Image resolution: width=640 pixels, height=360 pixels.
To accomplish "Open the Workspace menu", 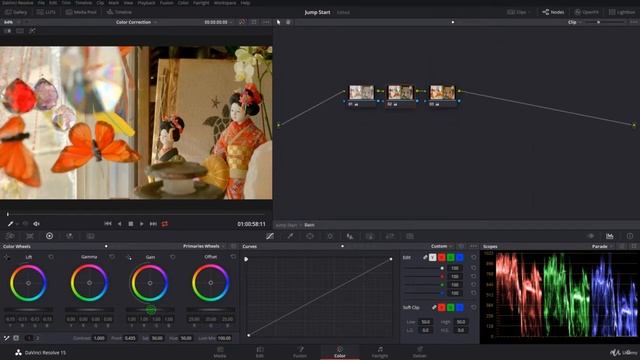I will pos(225,3).
